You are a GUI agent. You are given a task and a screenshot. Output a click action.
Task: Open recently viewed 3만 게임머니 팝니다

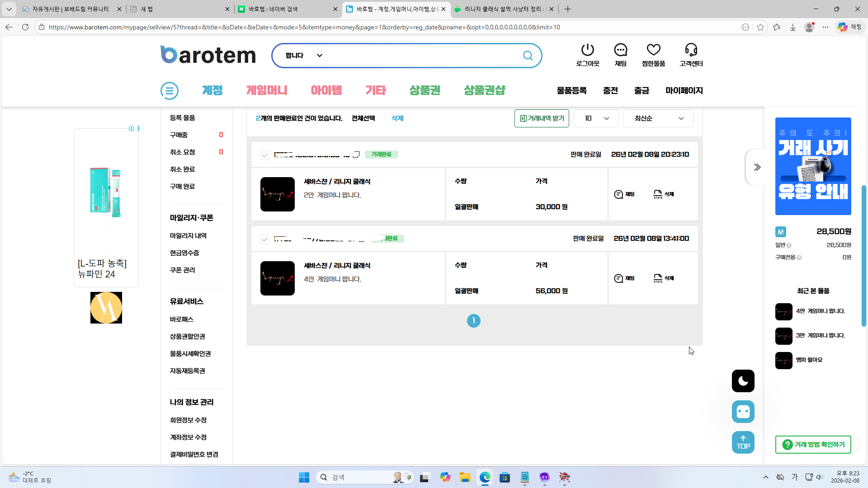(x=820, y=336)
